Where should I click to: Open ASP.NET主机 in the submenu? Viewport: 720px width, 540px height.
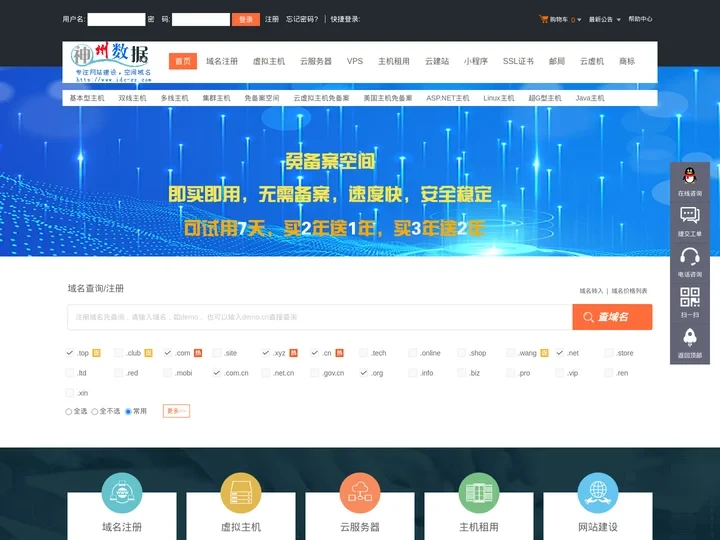click(x=448, y=98)
